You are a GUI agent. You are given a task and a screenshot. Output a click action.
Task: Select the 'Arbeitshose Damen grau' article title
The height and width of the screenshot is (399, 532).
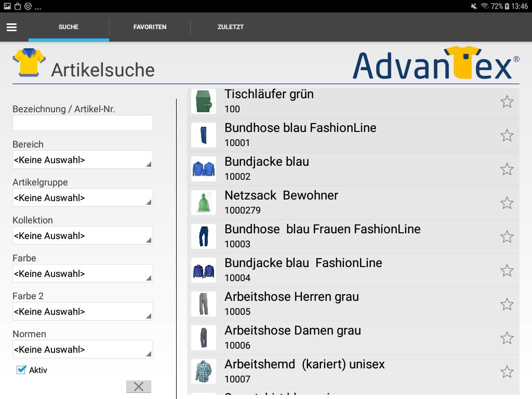point(293,330)
